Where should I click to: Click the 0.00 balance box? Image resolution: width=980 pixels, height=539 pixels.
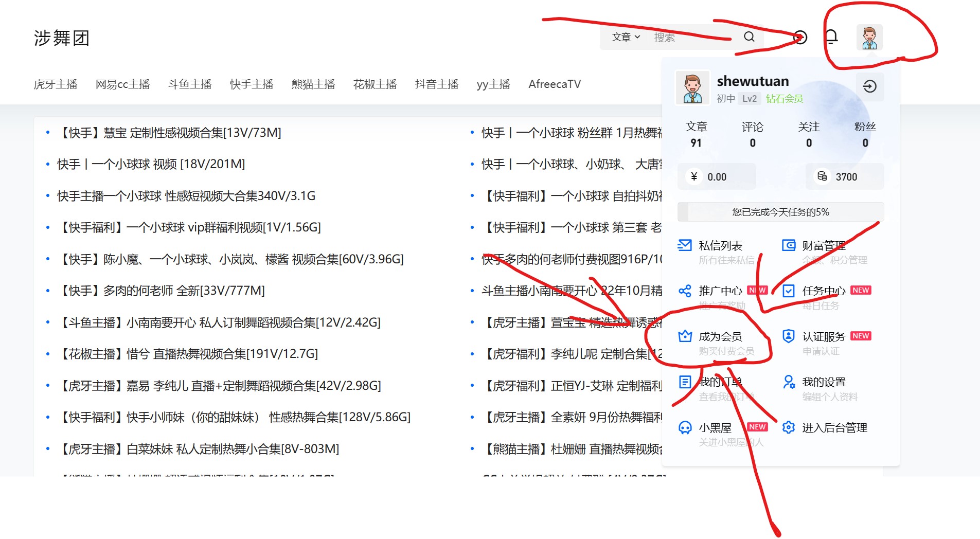point(717,176)
